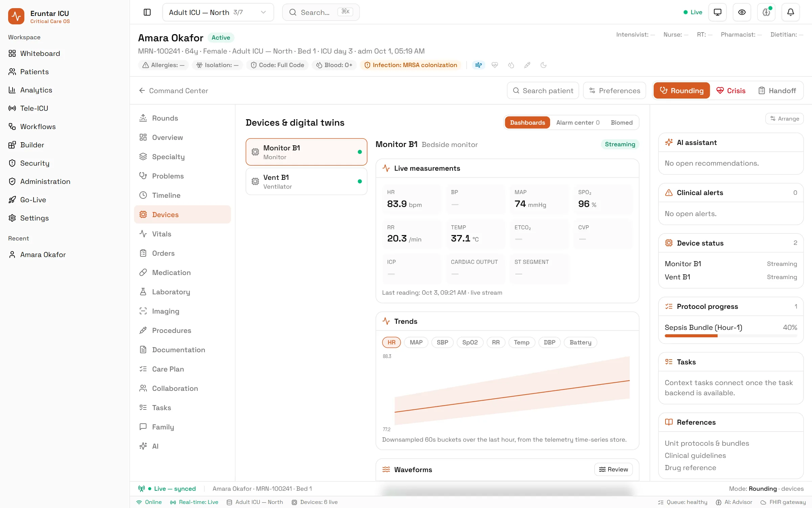Toggle the Battery trend chip
The height and width of the screenshot is (508, 812).
pyautogui.click(x=580, y=342)
